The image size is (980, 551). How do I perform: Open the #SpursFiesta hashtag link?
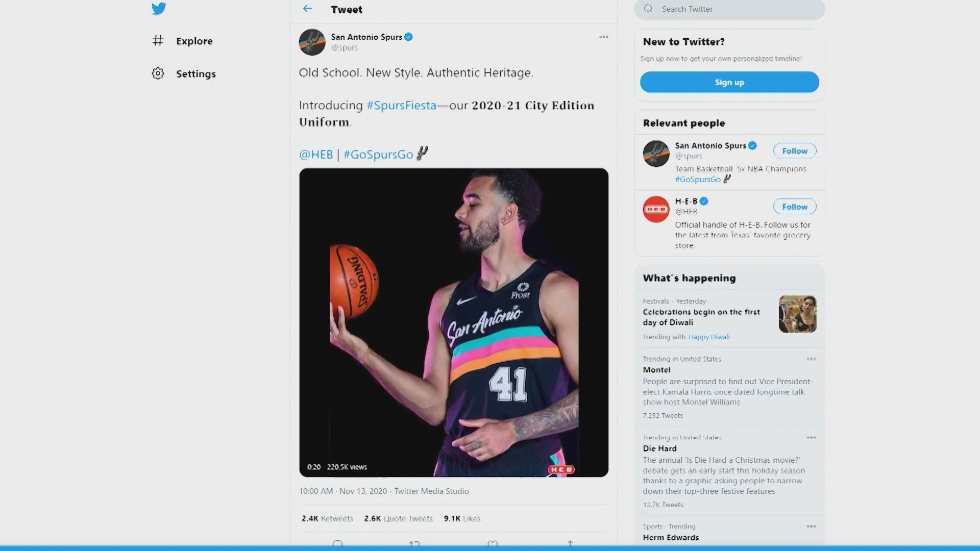coord(401,106)
